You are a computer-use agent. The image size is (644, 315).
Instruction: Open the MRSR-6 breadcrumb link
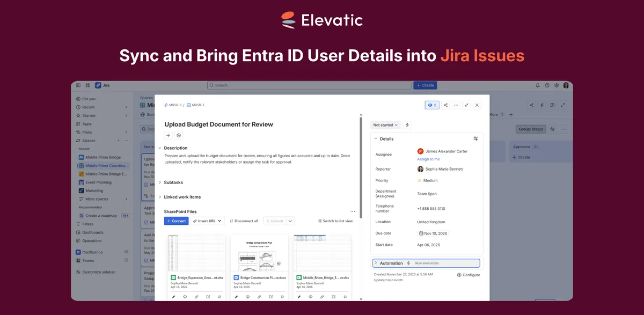pos(173,105)
